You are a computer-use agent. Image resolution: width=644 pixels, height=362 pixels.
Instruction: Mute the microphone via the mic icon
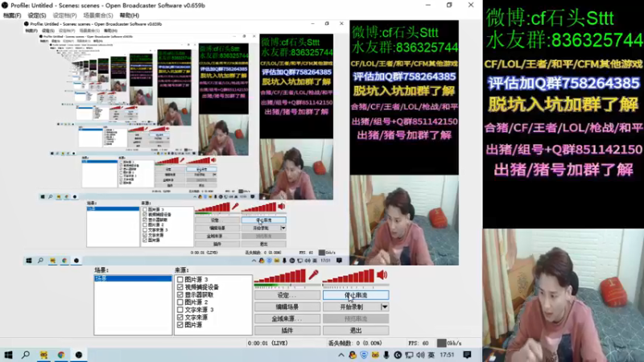[314, 275]
